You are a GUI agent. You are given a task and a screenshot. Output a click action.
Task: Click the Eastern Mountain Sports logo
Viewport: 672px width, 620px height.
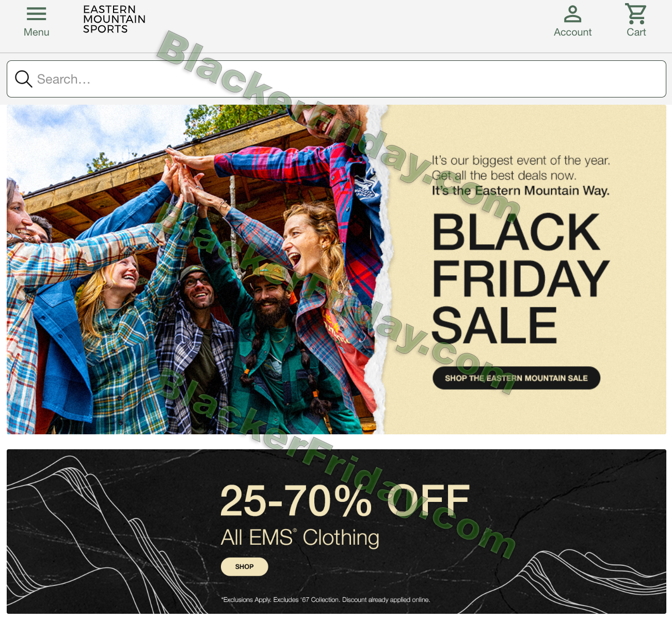point(114,20)
